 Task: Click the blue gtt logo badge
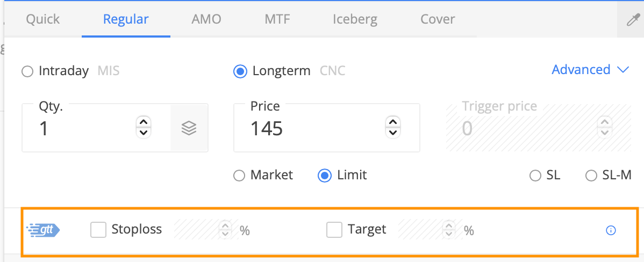point(44,230)
